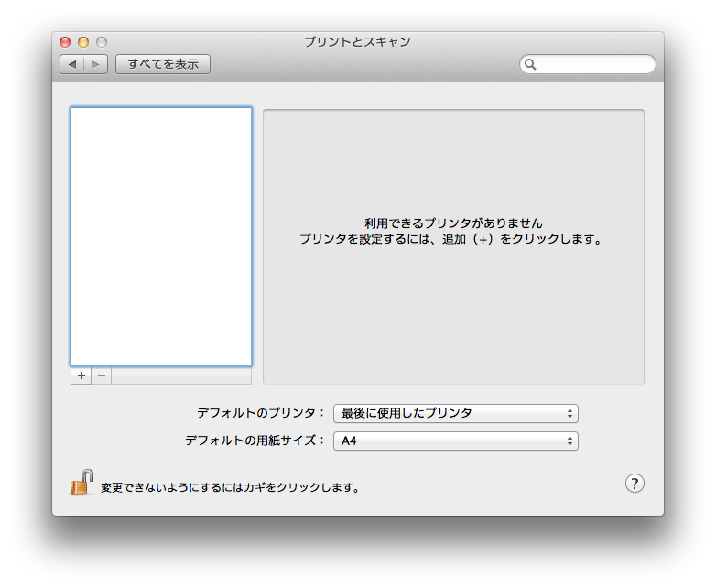The image size is (716, 588).
Task: Click the empty printer list box
Action: coord(161,236)
